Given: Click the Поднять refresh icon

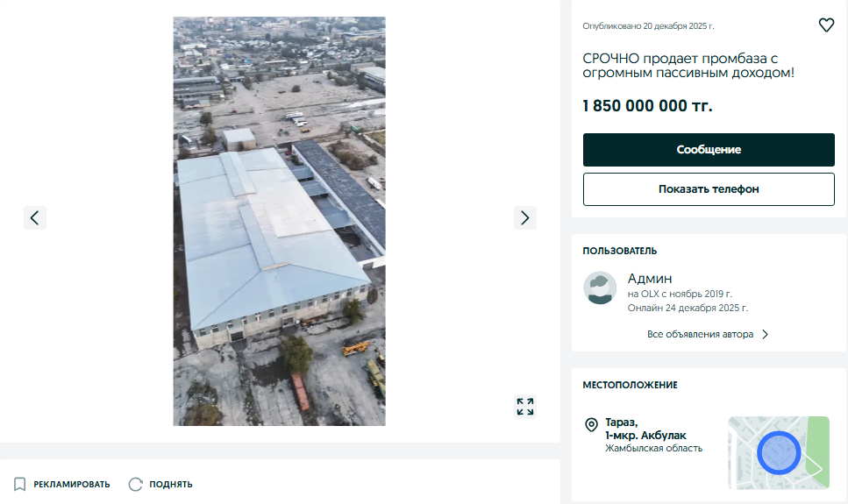Looking at the screenshot, I should point(135,484).
